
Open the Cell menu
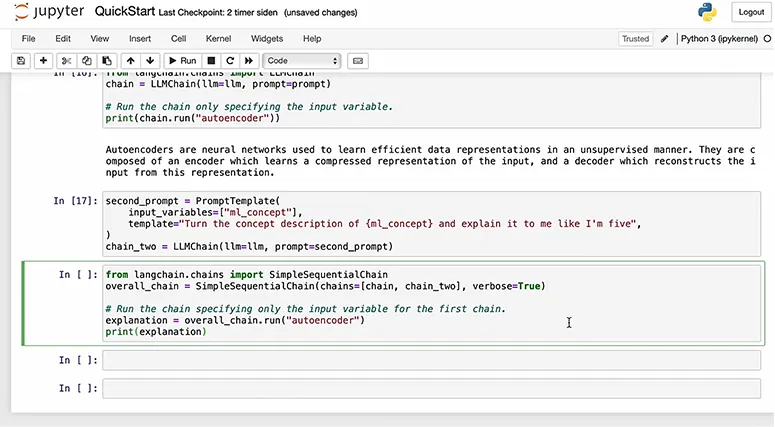[179, 39]
